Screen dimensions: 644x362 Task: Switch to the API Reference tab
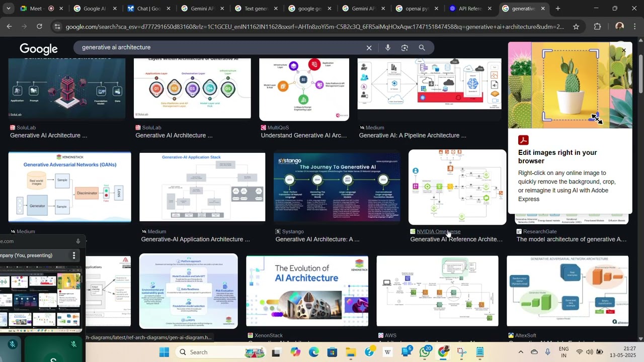[x=470, y=9]
